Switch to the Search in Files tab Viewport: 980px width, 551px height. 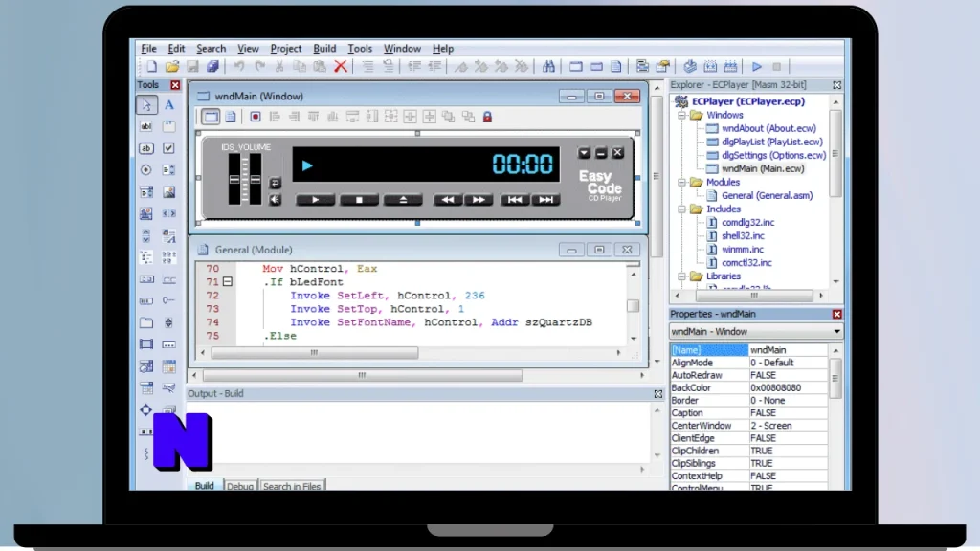(x=291, y=485)
